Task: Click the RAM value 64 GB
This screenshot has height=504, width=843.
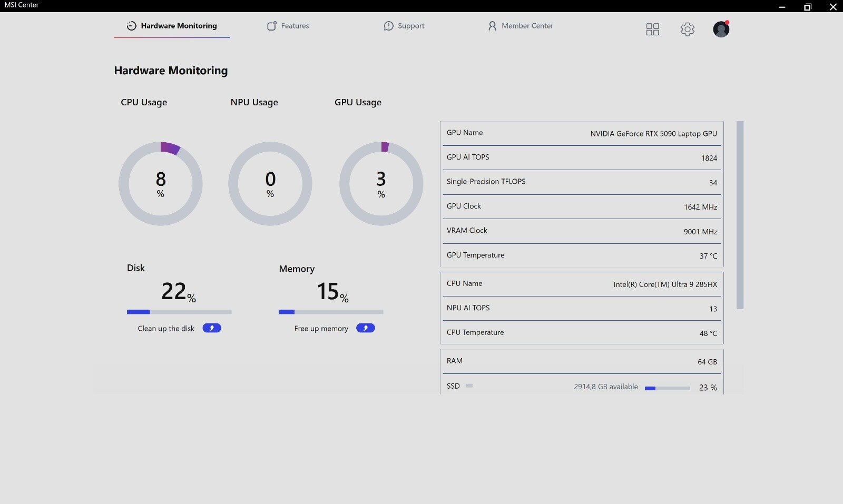Action: click(707, 362)
